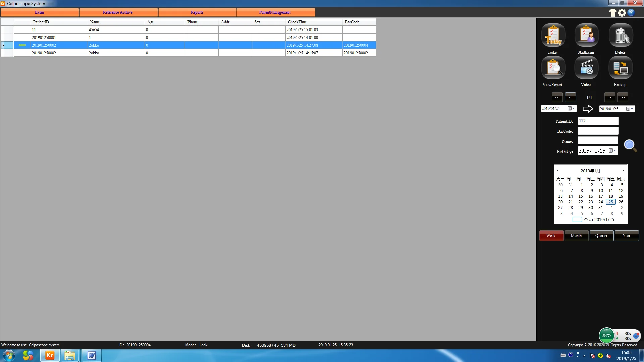Click the Backup icon
The width and height of the screenshot is (644, 362).
tap(621, 68)
